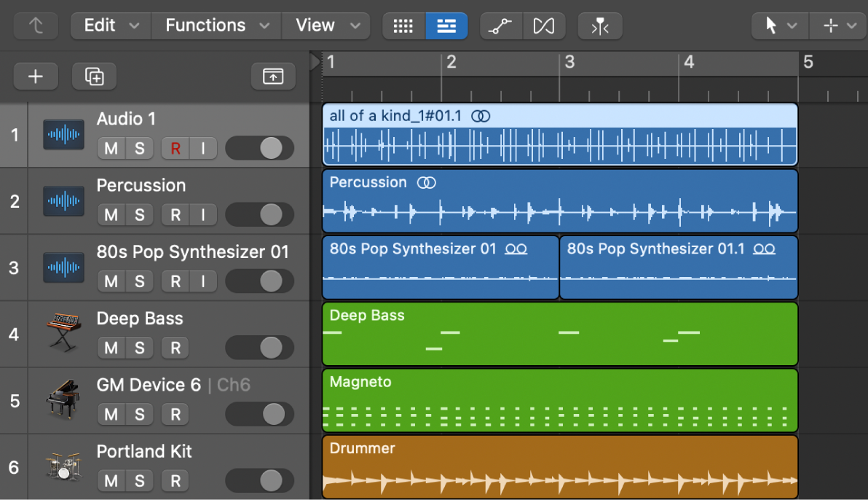Solo the Deep Bass track
This screenshot has height=500, width=868.
pos(140,348)
